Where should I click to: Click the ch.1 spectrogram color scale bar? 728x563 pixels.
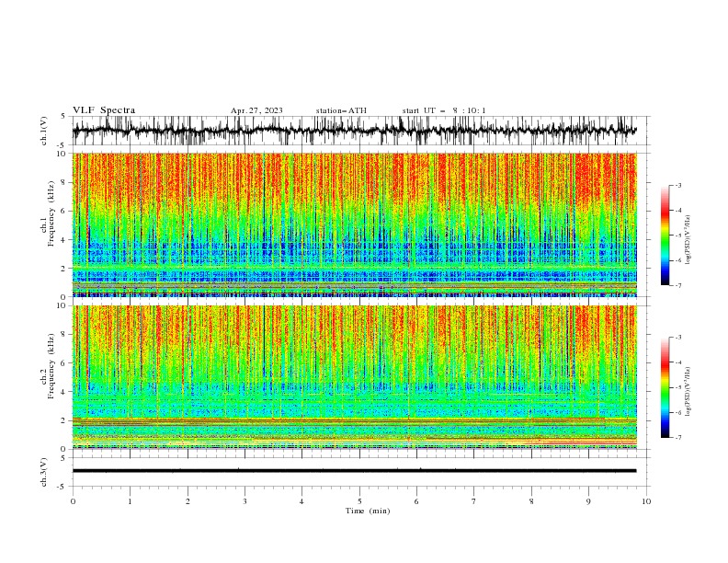point(665,235)
